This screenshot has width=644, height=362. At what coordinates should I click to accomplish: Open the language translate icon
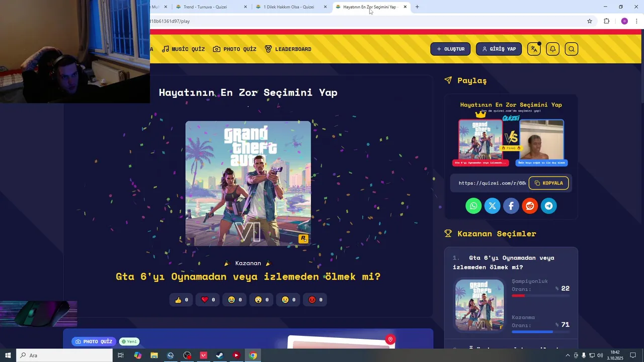click(534, 49)
